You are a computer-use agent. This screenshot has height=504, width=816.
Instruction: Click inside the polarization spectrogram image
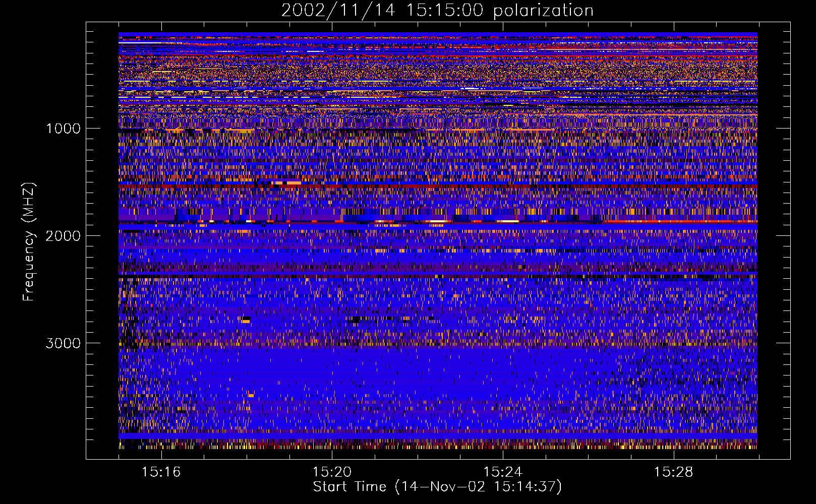tap(438, 240)
